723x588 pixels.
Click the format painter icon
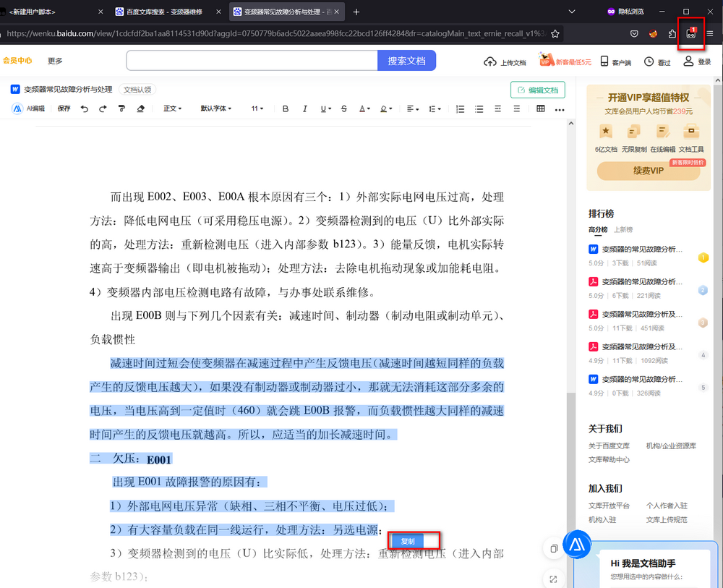[121, 108]
